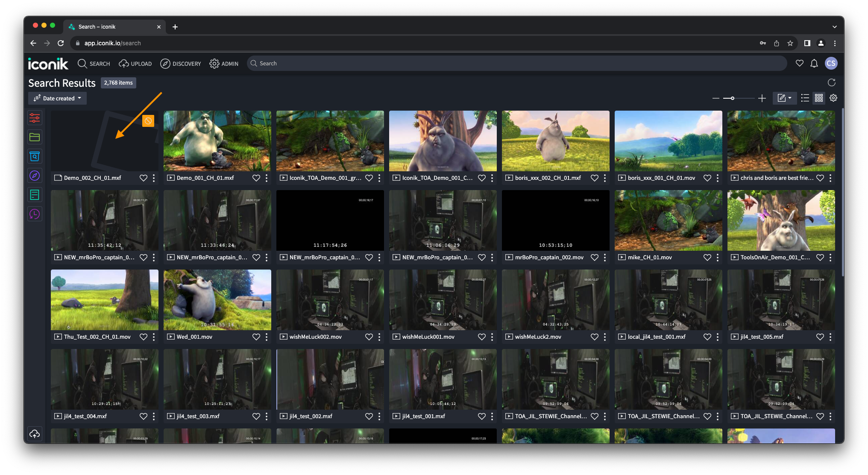Open ToolsOnAir_Demo_001 thumbnail
Viewport: 868px width, 475px height.
(781, 220)
